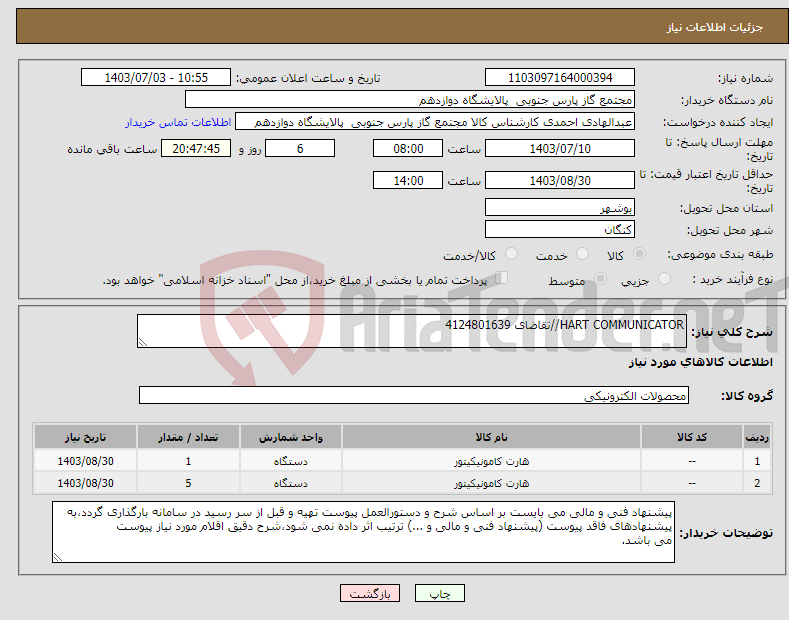The width and height of the screenshot is (789, 620).
Task: Click the remaining time field 20:47:45
Action: pyautogui.click(x=196, y=148)
